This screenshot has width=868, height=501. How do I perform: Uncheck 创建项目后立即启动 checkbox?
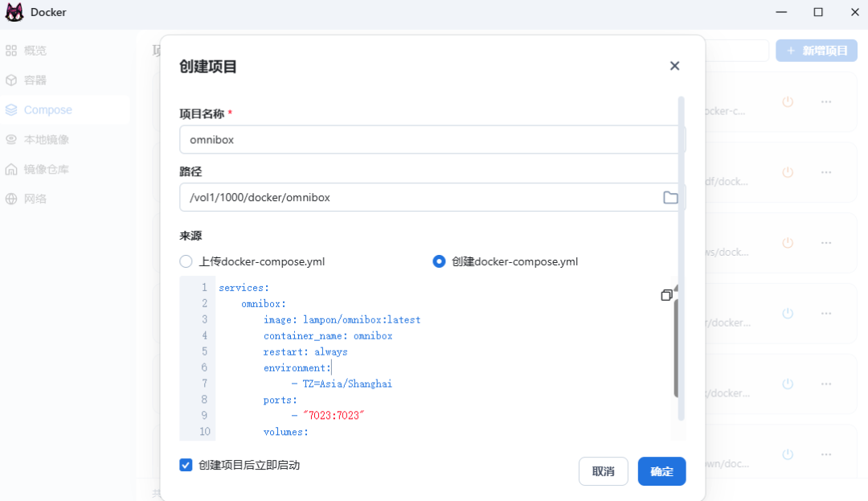[186, 465]
